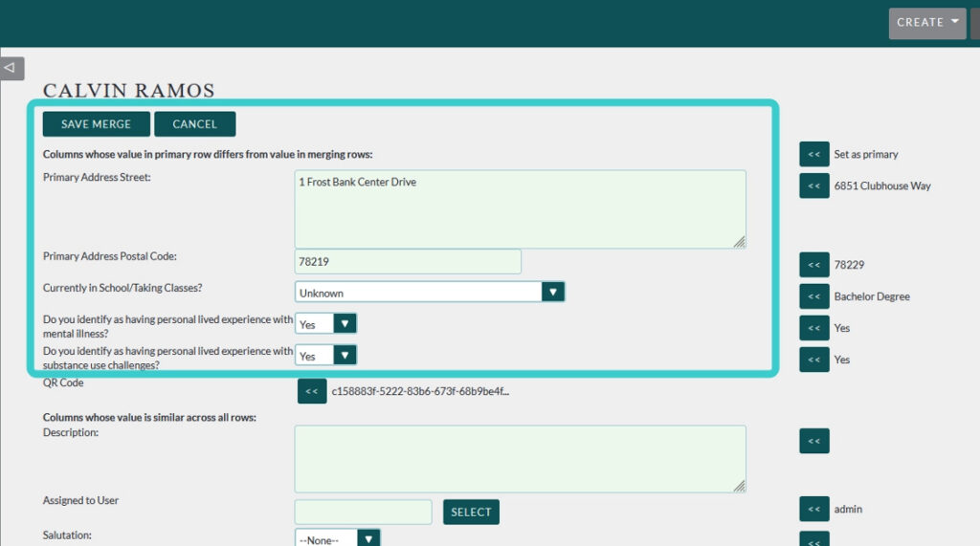Click the << button next to 78229
The image size is (980, 546).
click(813, 265)
